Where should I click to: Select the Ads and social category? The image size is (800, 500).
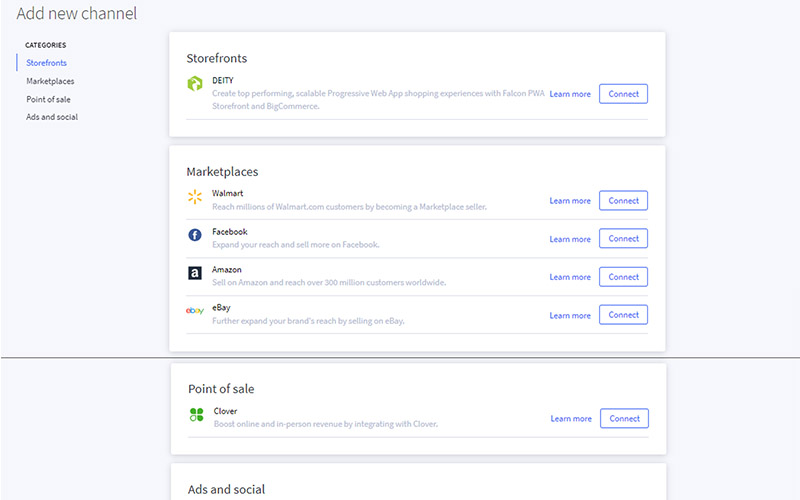click(x=52, y=117)
